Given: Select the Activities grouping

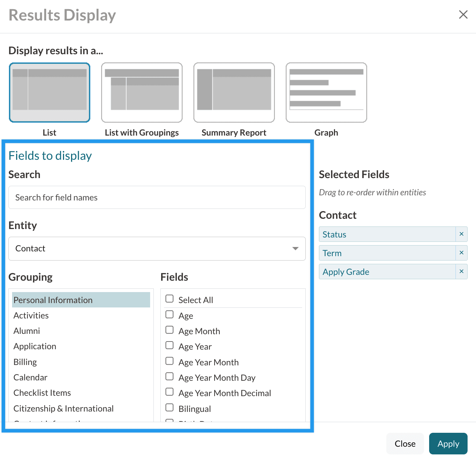Looking at the screenshot, I should [31, 316].
